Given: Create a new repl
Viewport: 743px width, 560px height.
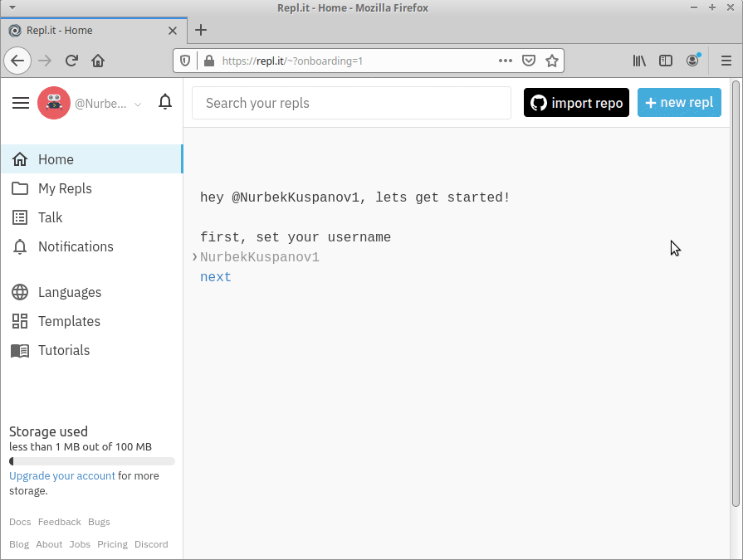Looking at the screenshot, I should pos(679,103).
